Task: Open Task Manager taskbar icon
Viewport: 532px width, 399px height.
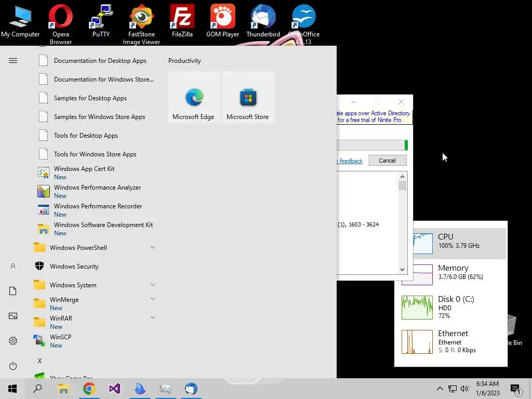Action: (x=166, y=389)
